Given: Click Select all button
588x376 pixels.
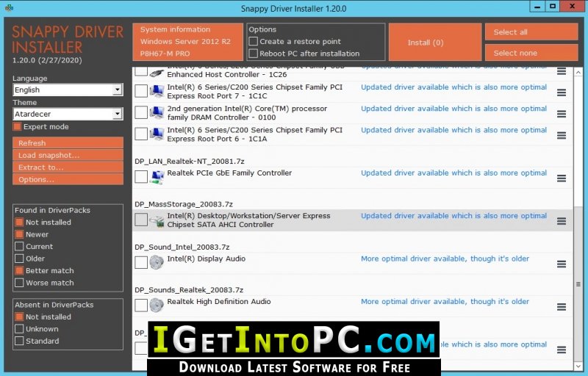Looking at the screenshot, I should pyautogui.click(x=531, y=32).
